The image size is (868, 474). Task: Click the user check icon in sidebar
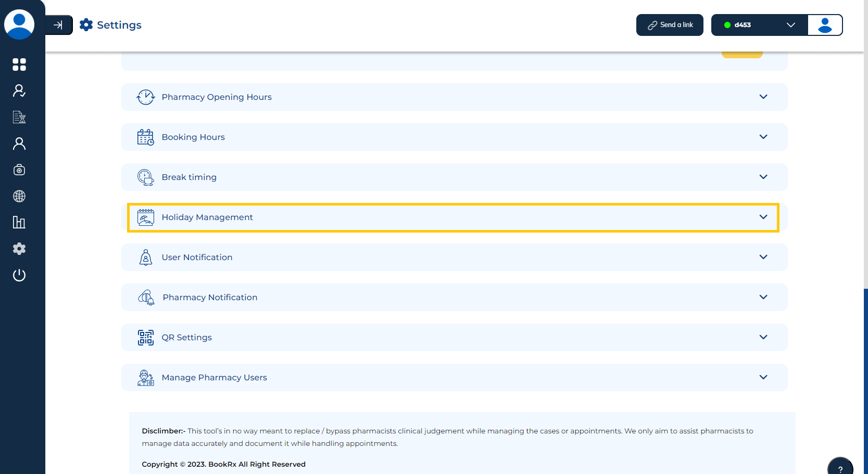pyautogui.click(x=19, y=91)
